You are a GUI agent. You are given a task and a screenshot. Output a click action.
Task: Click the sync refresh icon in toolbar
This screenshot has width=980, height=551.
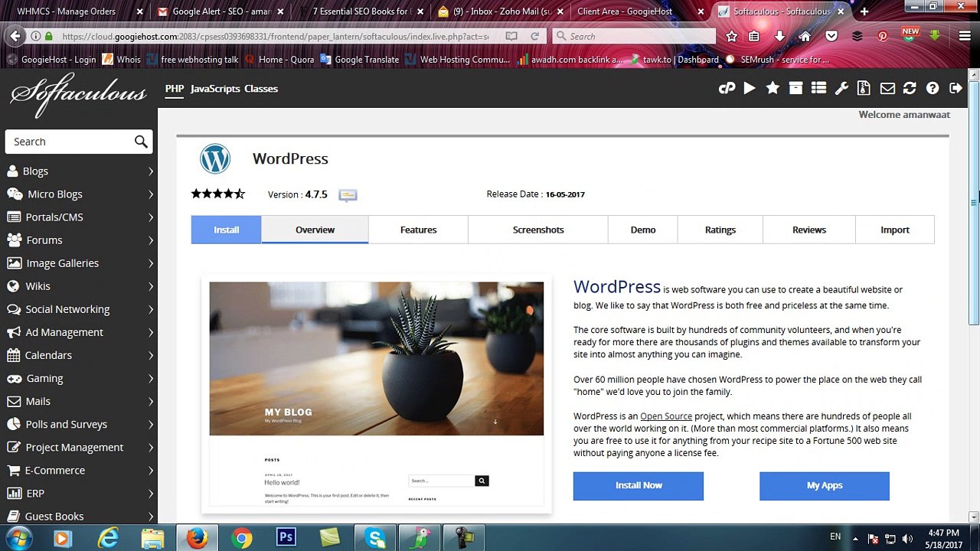910,89
